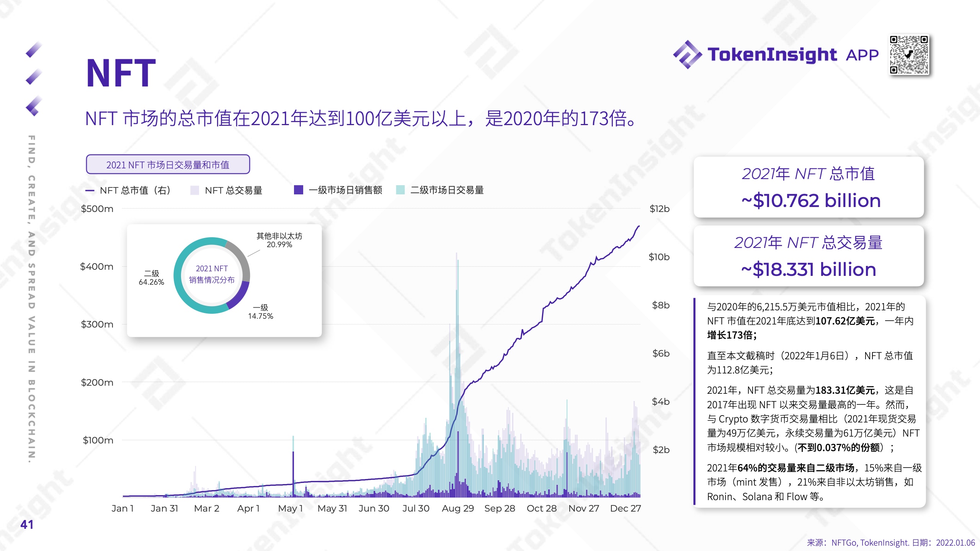Click the 一级市场日销售额 purple legend swatch

(x=299, y=190)
